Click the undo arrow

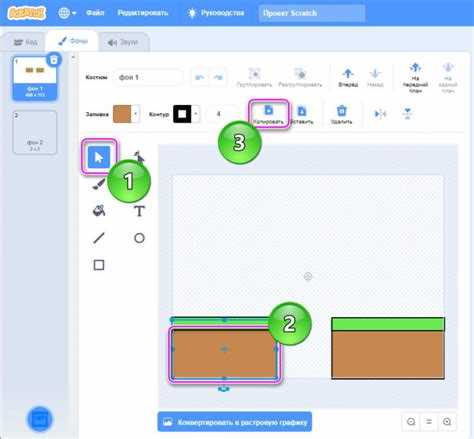tap(199, 77)
